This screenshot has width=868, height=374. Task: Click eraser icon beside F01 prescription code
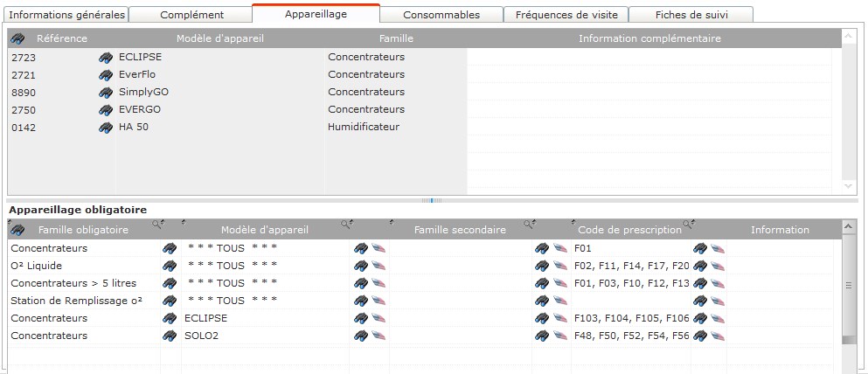click(x=718, y=248)
